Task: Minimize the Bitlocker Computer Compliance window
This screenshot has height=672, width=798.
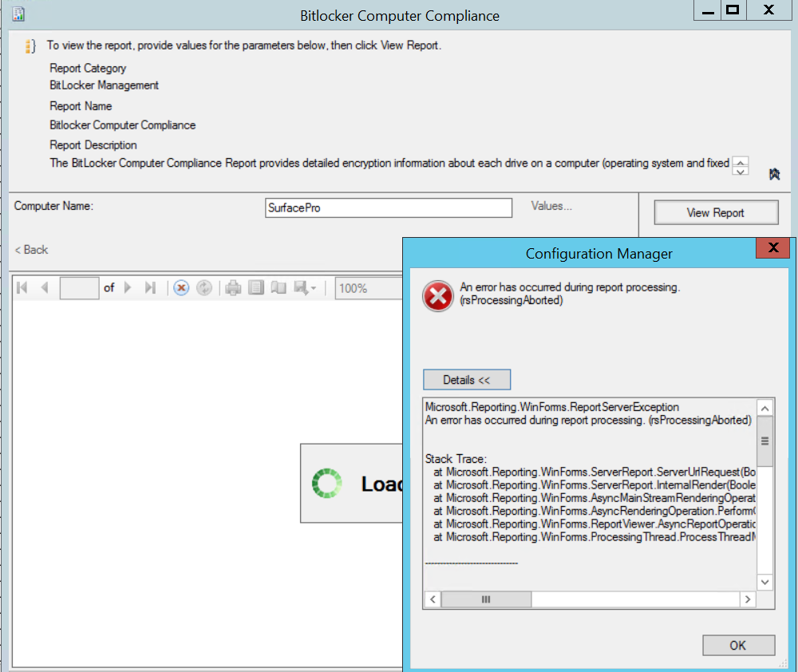Action: click(708, 10)
